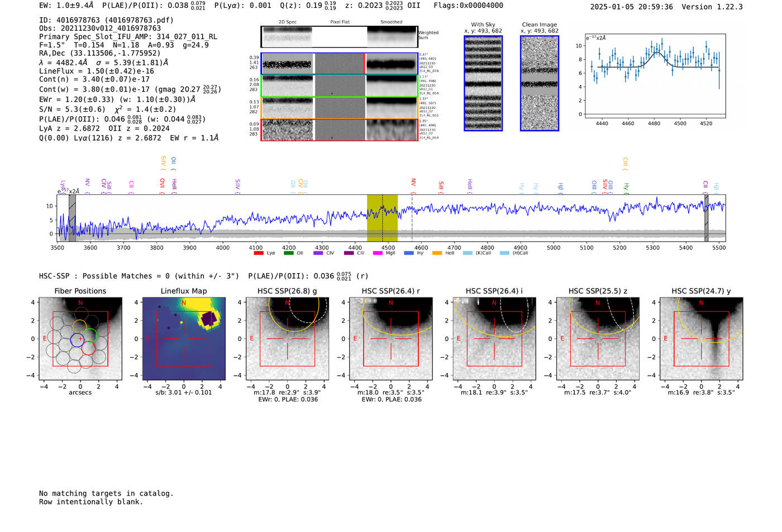Click the orange fiber circle in Fiber Positions
Image resolution: width=782 pixels, height=532 pixels.
pyautogui.click(x=80, y=327)
